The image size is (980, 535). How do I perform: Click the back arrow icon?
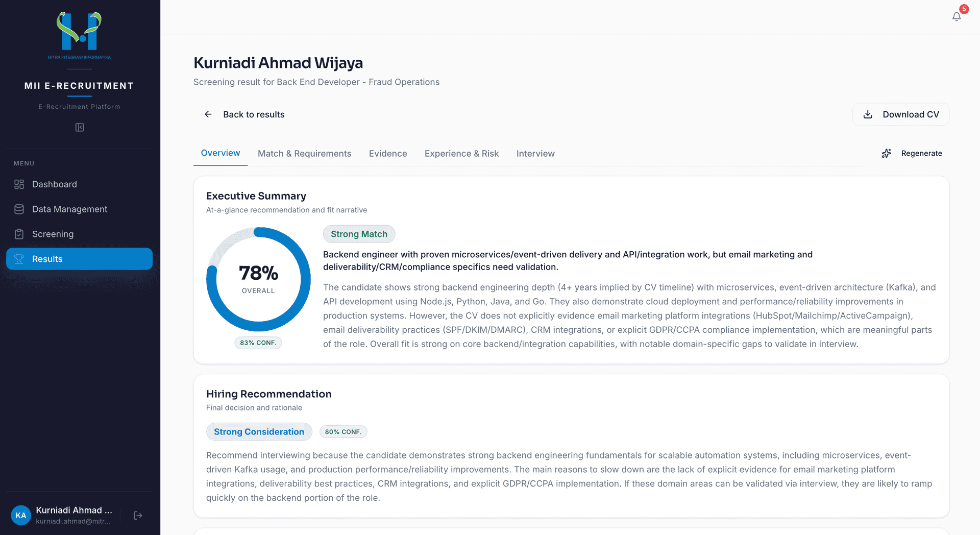point(208,114)
